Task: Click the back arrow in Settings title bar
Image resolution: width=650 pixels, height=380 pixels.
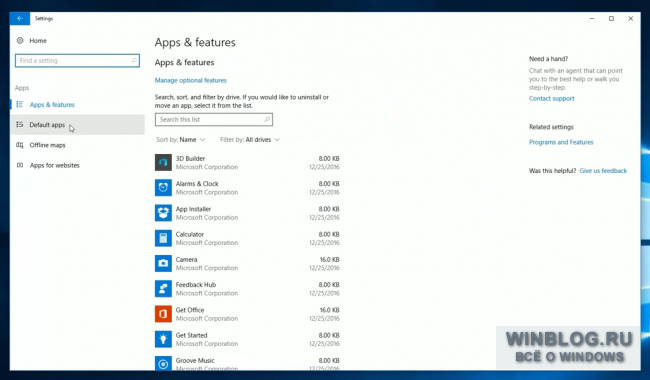Action: (20, 18)
